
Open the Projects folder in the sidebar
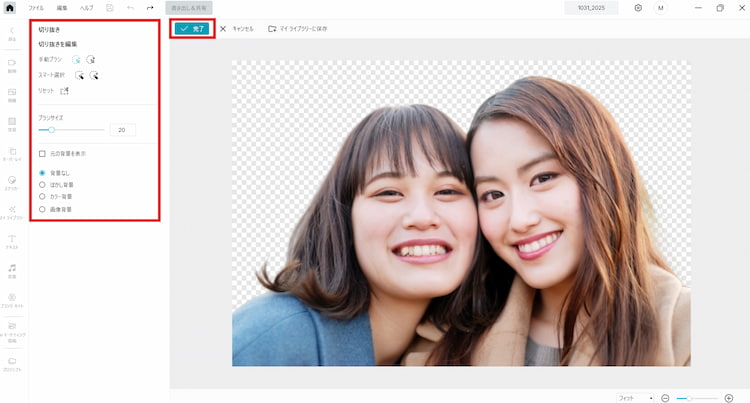(12, 364)
